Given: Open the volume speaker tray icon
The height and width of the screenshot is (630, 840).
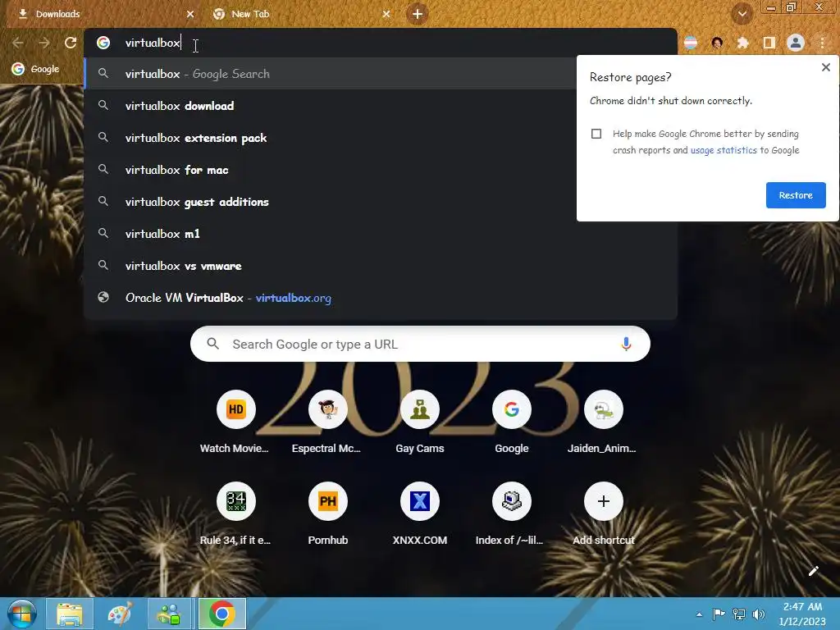Looking at the screenshot, I should (x=758, y=614).
